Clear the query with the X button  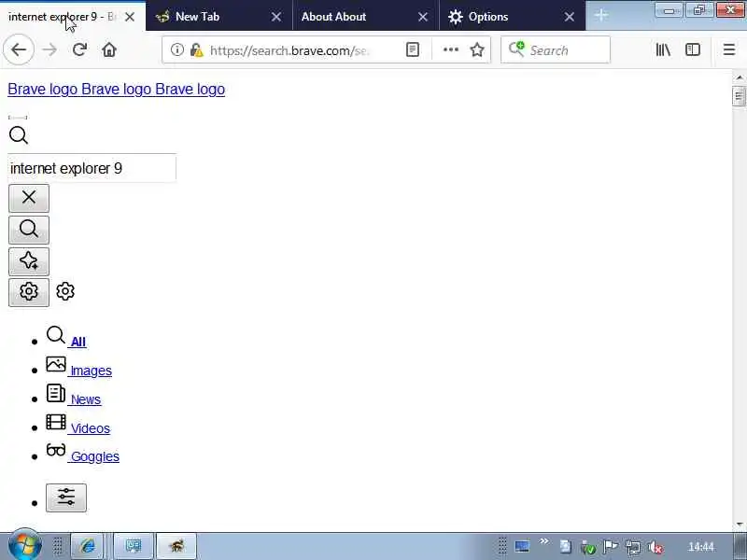coord(29,198)
